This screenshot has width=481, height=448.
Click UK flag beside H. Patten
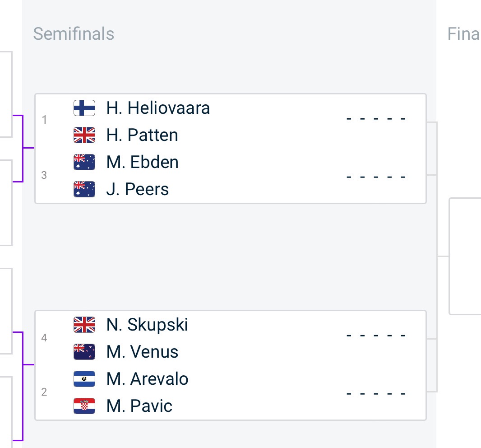point(84,135)
